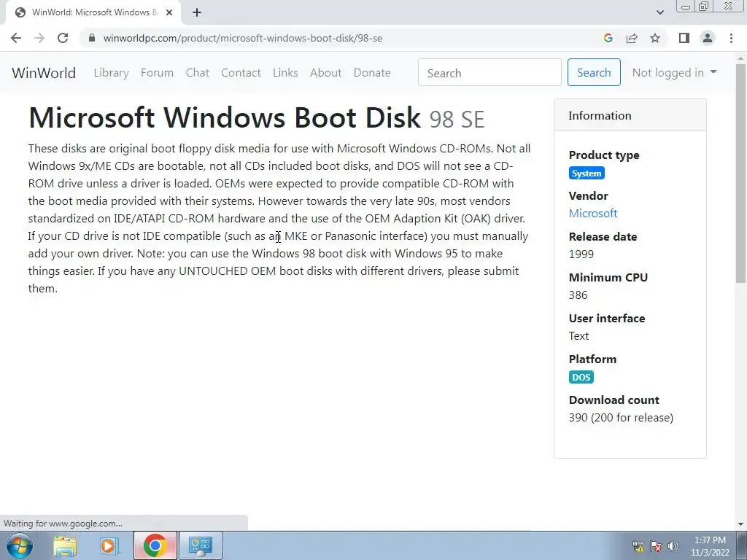Click the site Search input field
747x560 pixels.
(489, 72)
